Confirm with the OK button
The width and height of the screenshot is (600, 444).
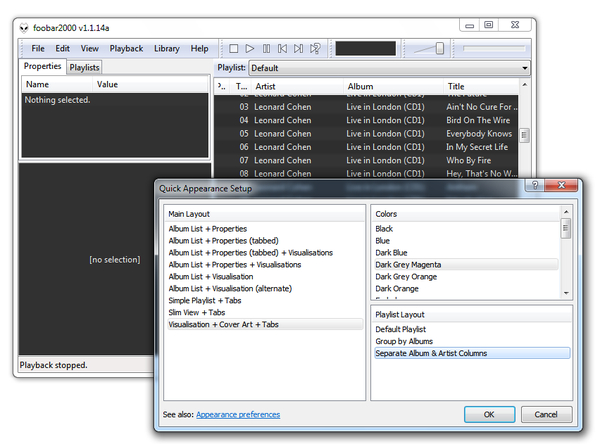pos(489,415)
